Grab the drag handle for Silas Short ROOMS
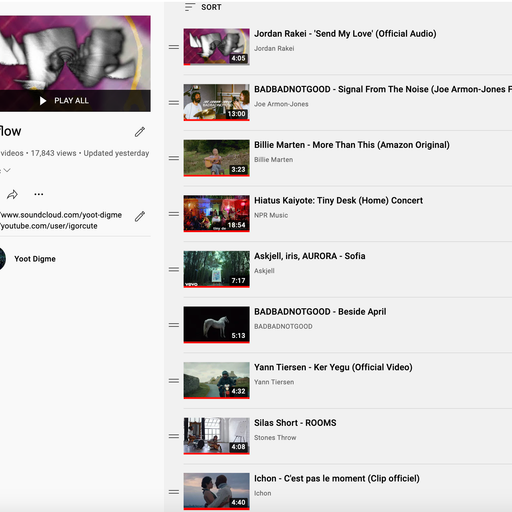 pos(174,436)
